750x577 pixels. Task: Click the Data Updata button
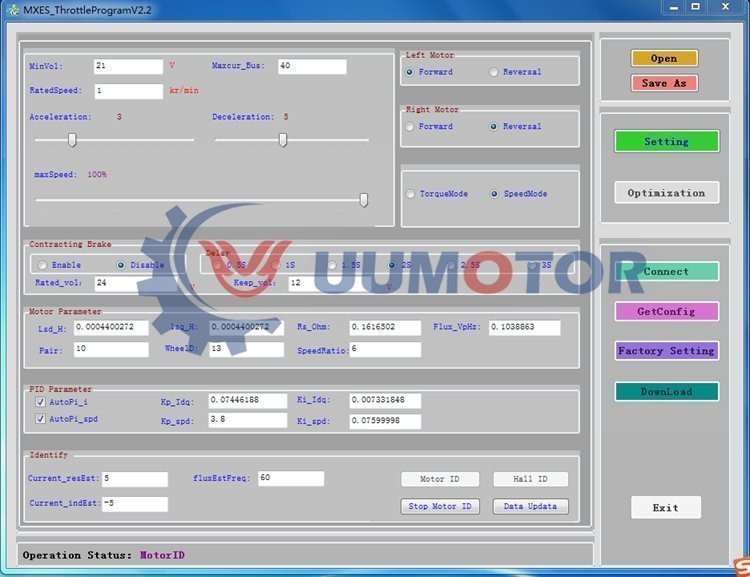(530, 506)
